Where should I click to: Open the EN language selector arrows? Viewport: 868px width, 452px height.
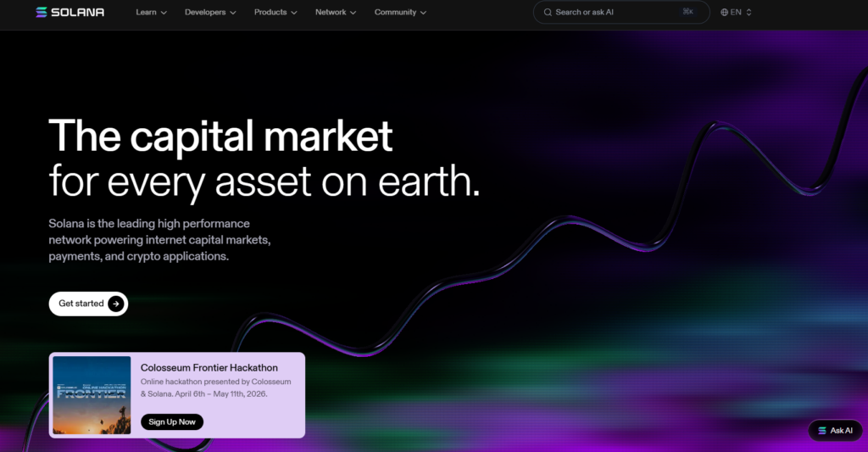[x=749, y=12]
